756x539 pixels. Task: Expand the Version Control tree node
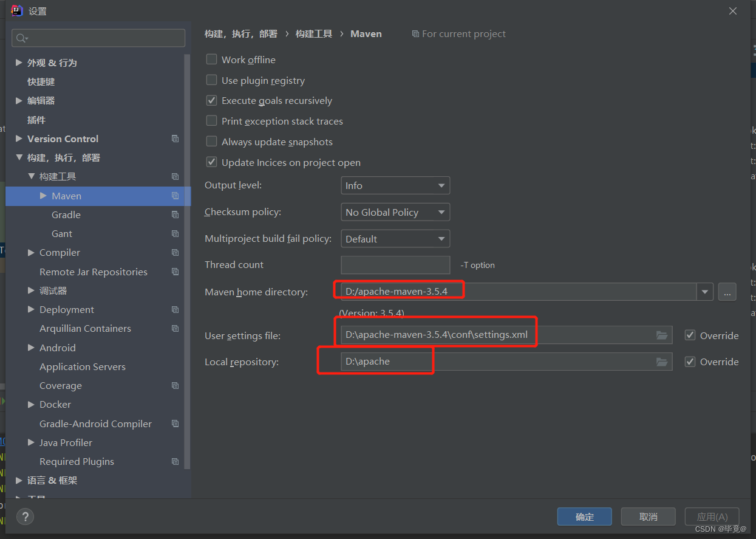tap(19, 139)
